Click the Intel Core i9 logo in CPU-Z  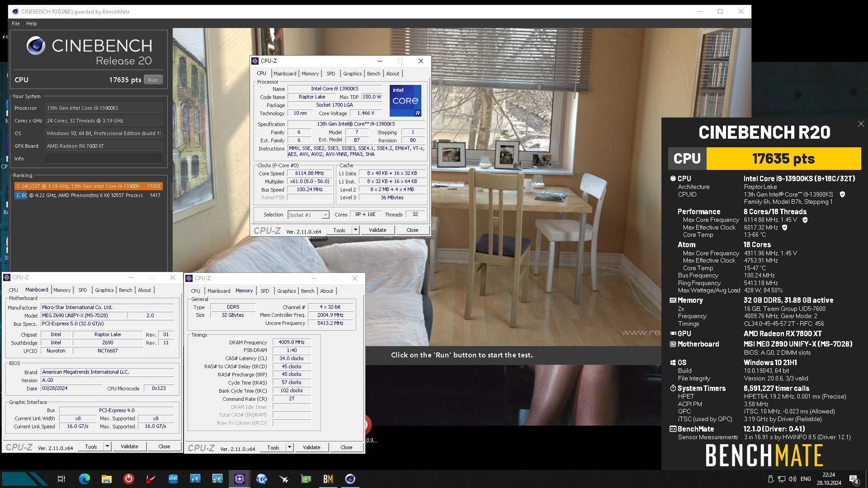406,100
